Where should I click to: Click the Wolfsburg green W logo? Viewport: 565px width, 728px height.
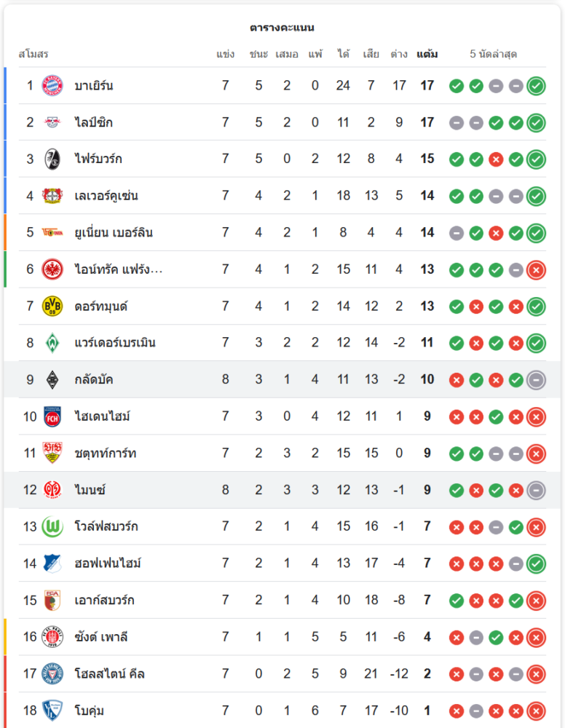[52, 526]
